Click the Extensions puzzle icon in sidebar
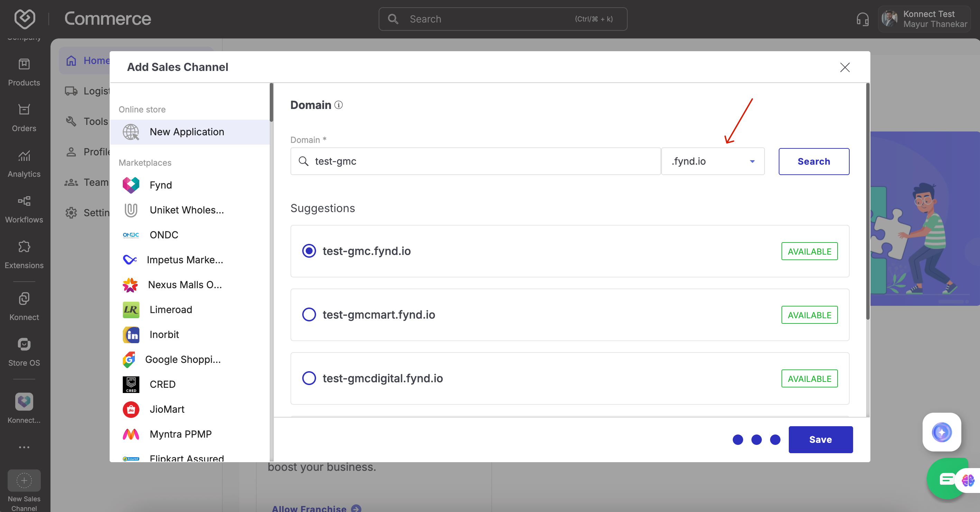The height and width of the screenshot is (512, 980). (x=24, y=247)
